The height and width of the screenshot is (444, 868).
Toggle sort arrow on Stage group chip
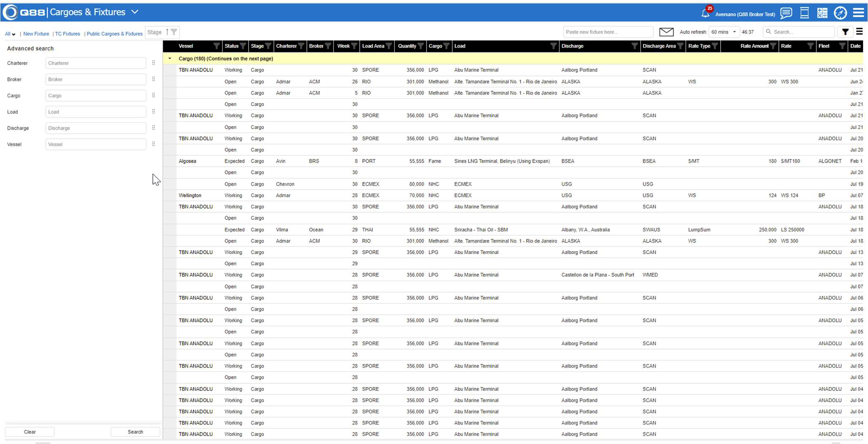pyautogui.click(x=167, y=32)
